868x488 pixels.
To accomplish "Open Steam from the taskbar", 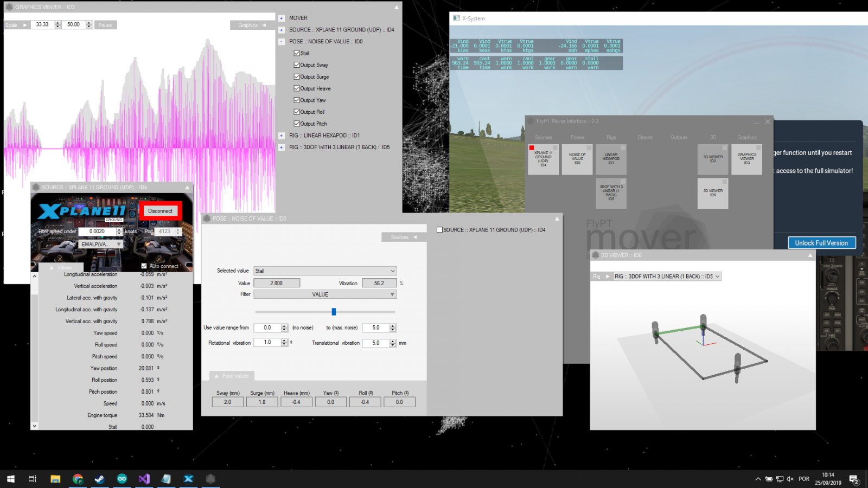I will (100, 479).
